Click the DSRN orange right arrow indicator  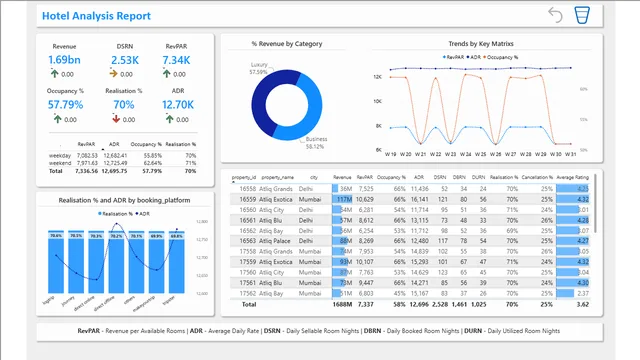tap(113, 73)
